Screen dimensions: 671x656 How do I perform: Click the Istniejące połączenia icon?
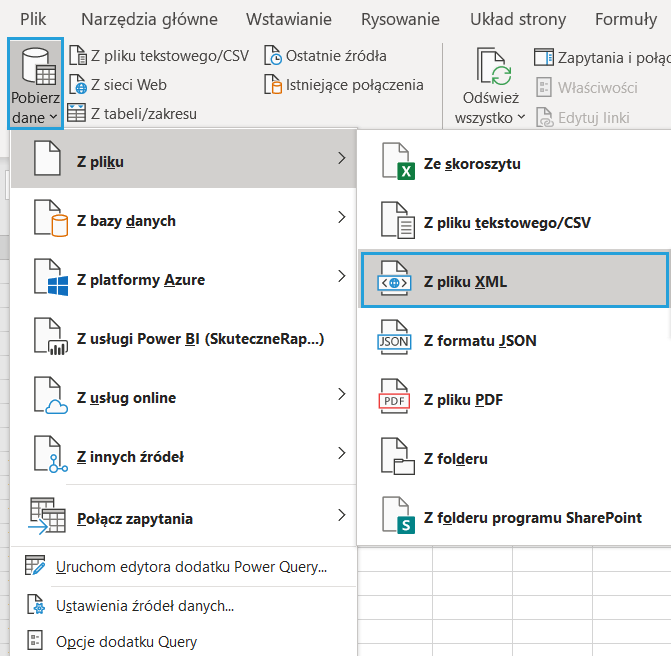tap(273, 85)
